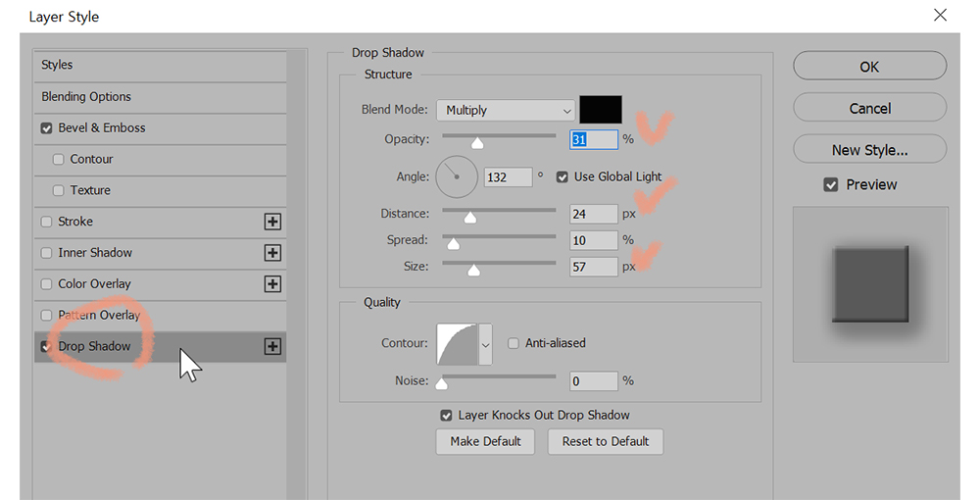The height and width of the screenshot is (500, 980).
Task: Add another Drop Shadow with plus icon
Action: coord(272,347)
